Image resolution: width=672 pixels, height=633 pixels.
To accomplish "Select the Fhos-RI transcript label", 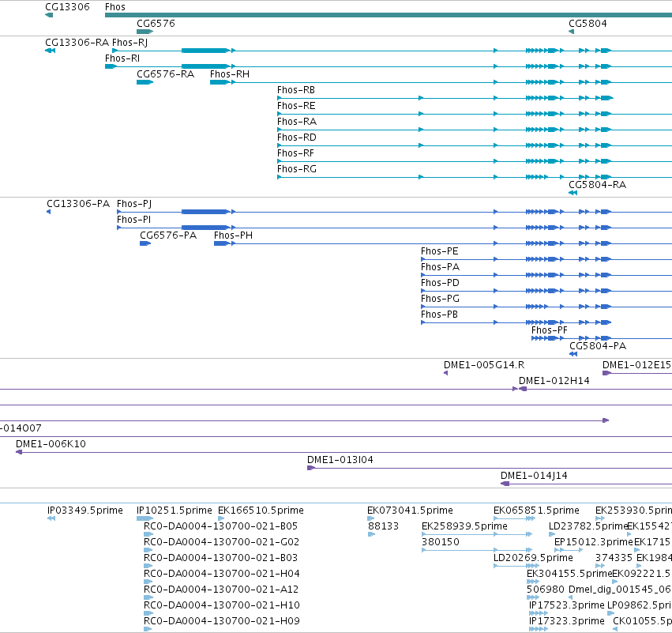I will point(122,58).
